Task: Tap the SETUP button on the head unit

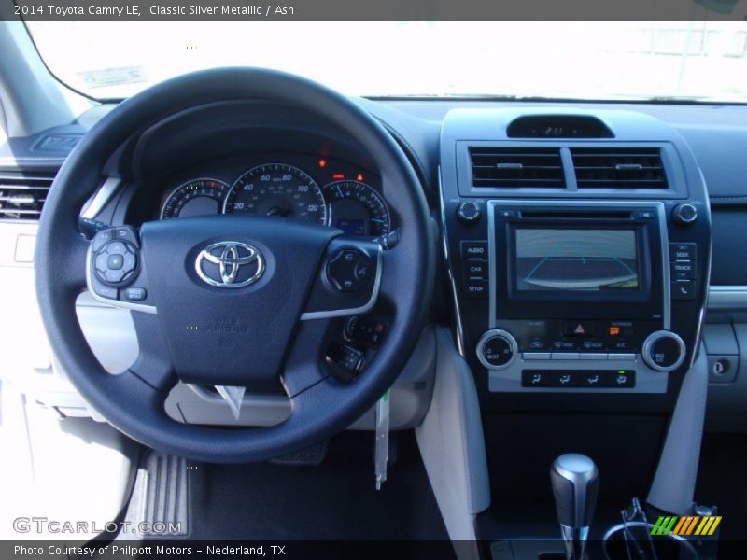Action: click(x=475, y=288)
